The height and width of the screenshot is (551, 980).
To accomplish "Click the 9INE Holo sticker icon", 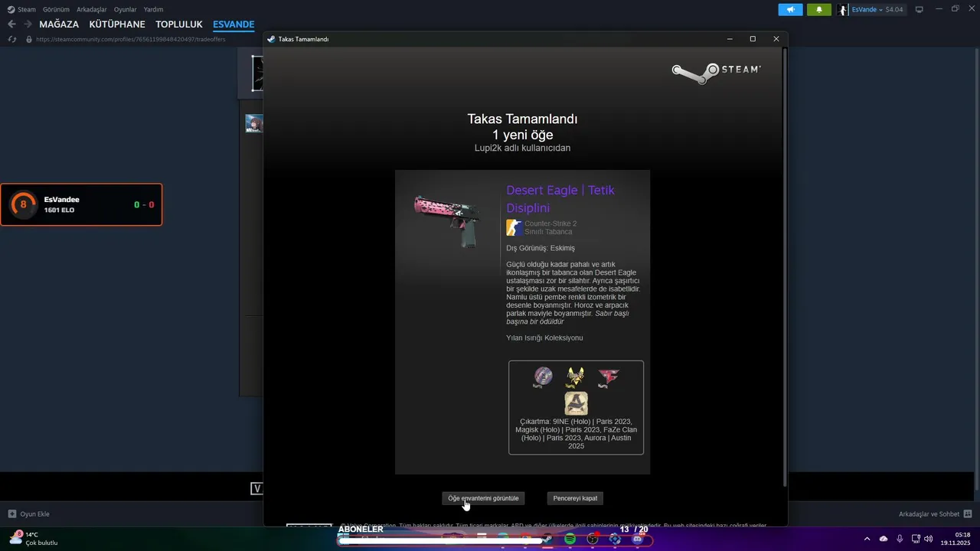I will (x=543, y=377).
